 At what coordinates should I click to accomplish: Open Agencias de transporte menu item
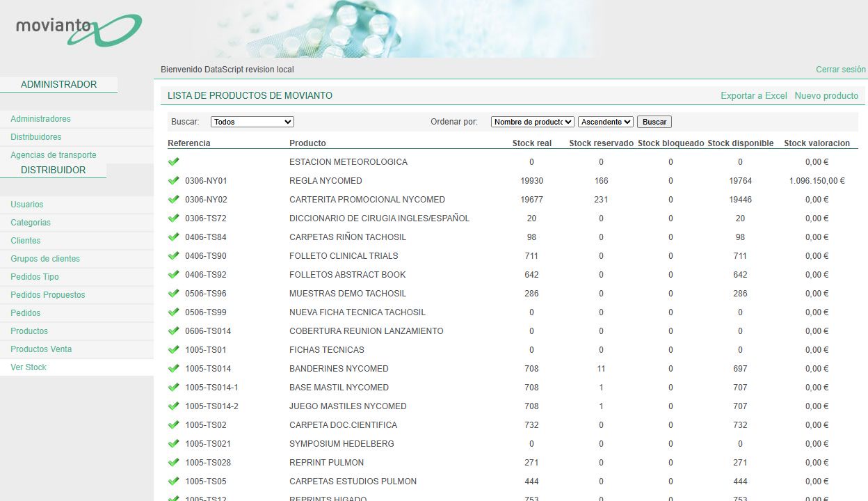click(54, 155)
